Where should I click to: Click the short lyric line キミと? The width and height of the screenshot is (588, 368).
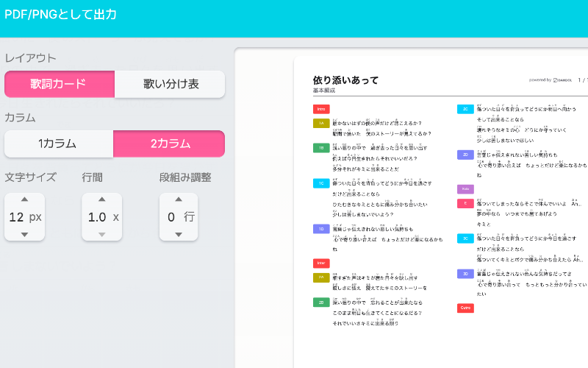[484, 224]
